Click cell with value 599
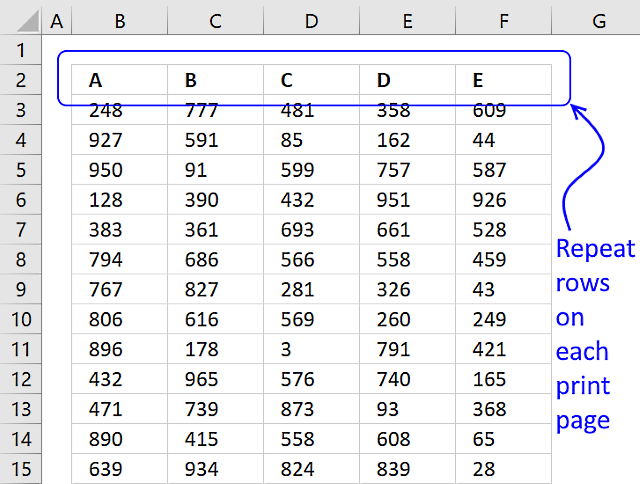 tap(311, 169)
